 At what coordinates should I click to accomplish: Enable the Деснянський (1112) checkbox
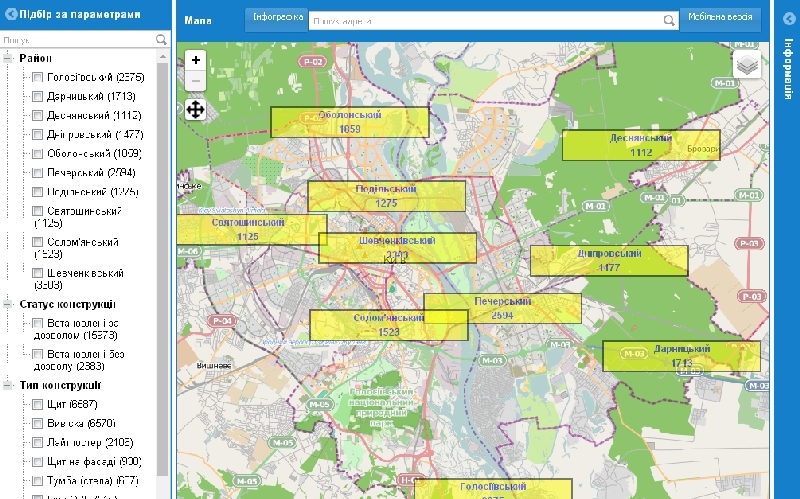point(37,116)
